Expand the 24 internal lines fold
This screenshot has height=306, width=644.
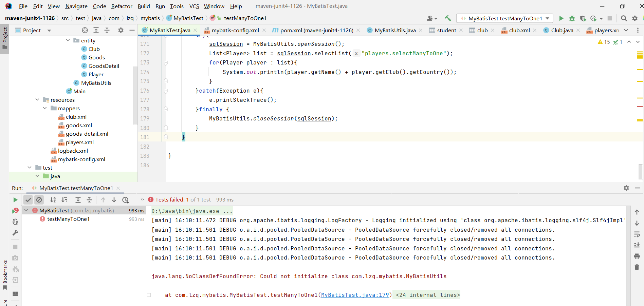[x=428, y=295]
